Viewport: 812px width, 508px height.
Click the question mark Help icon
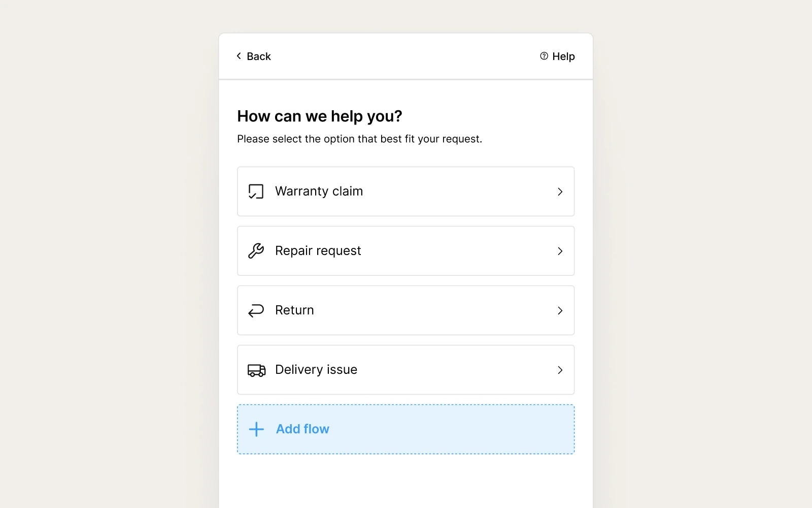point(544,56)
